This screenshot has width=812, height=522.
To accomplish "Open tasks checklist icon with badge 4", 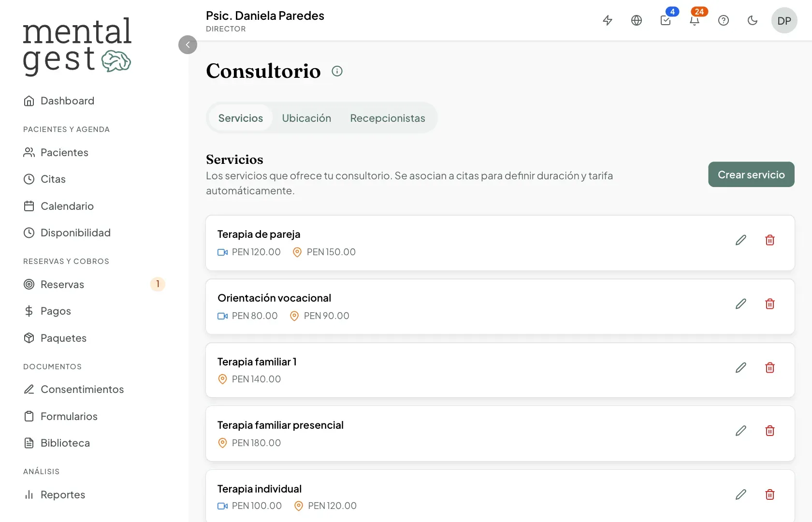I will (x=666, y=20).
